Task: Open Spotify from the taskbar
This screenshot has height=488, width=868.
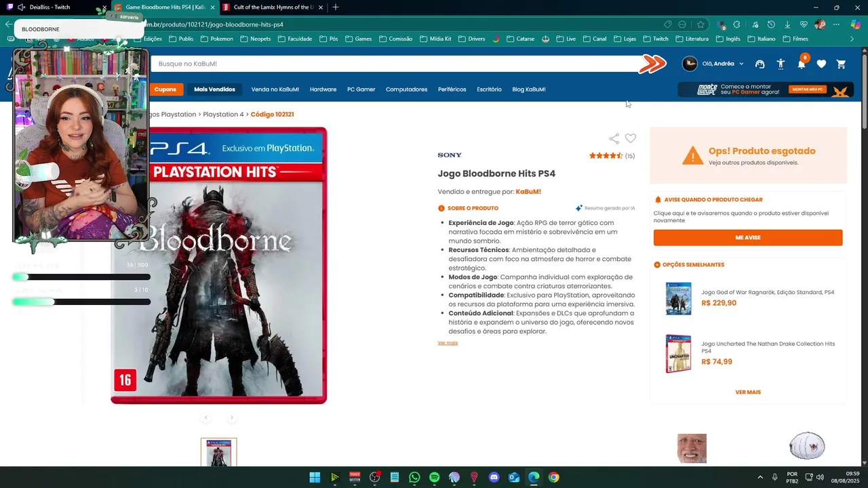Action: 434,477
